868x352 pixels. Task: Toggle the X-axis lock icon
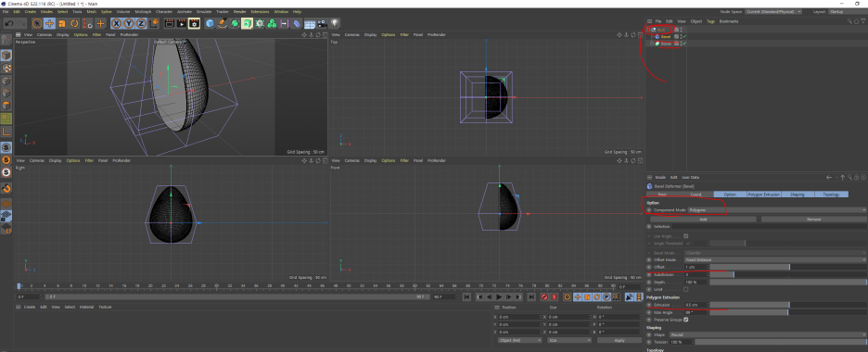point(116,23)
